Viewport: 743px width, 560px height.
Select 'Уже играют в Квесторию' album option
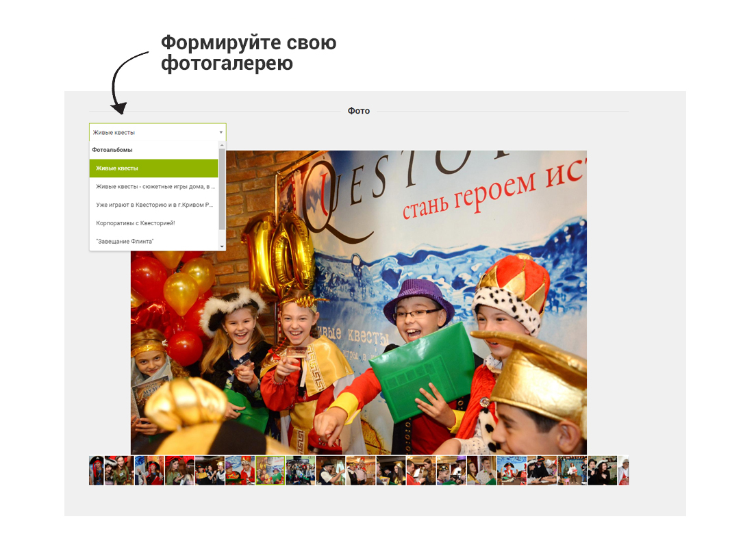pyautogui.click(x=153, y=205)
